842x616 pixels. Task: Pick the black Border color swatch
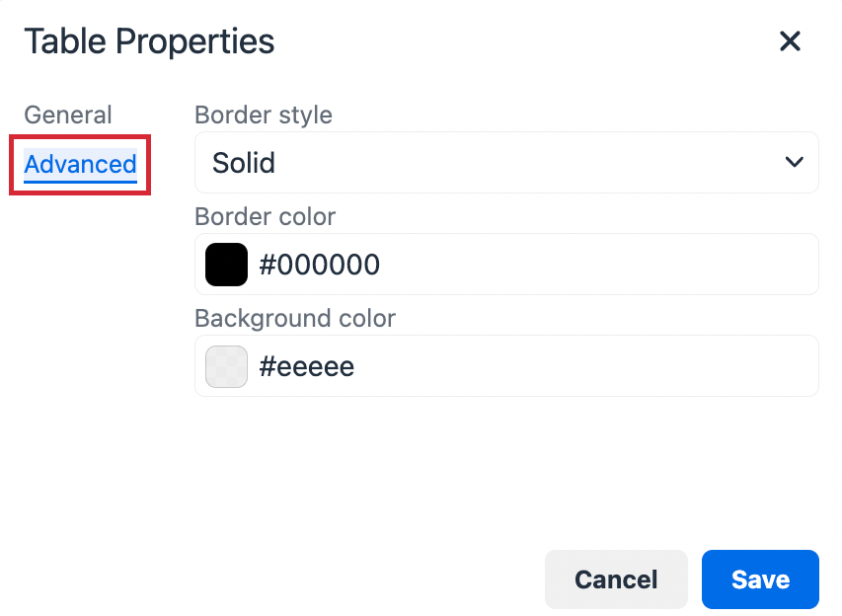click(226, 265)
